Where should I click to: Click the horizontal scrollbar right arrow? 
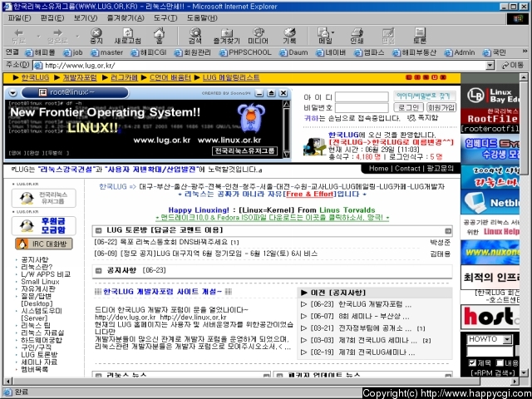pos(515,382)
